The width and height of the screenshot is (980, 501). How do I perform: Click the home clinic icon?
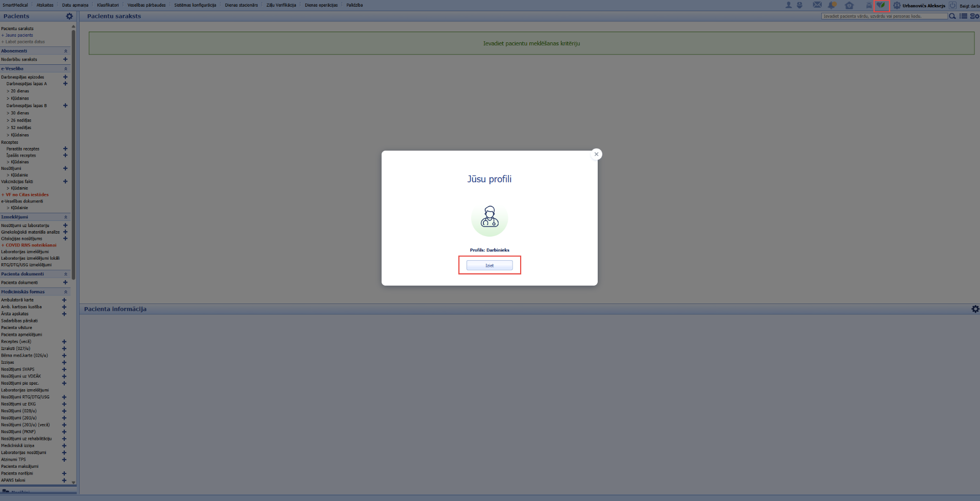(849, 5)
